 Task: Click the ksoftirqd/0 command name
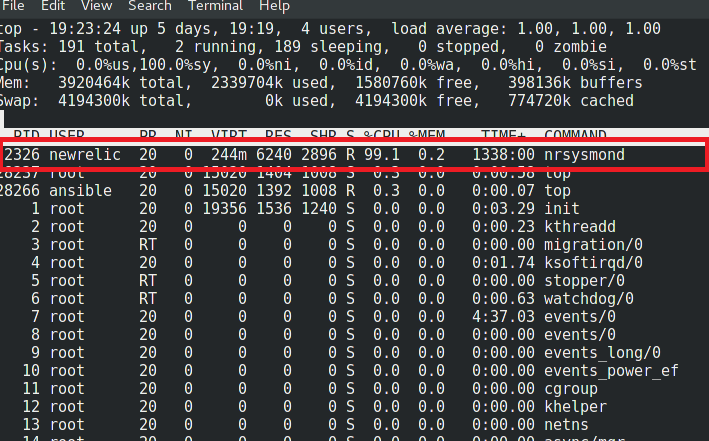593,263
